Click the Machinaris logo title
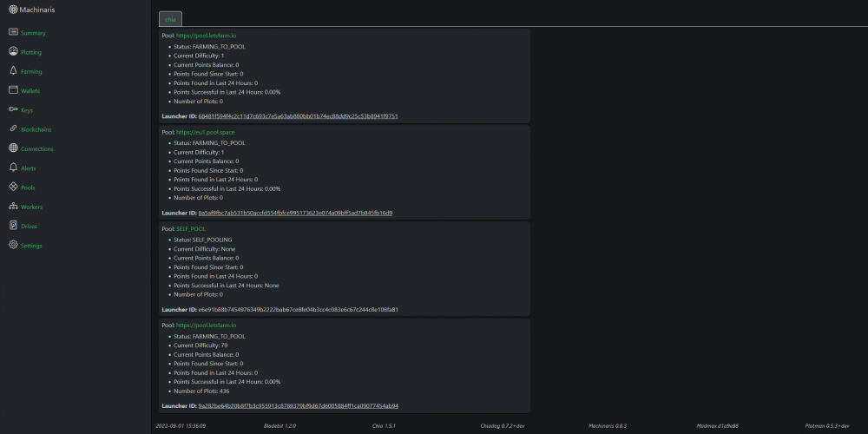This screenshot has width=868, height=434. 32,10
